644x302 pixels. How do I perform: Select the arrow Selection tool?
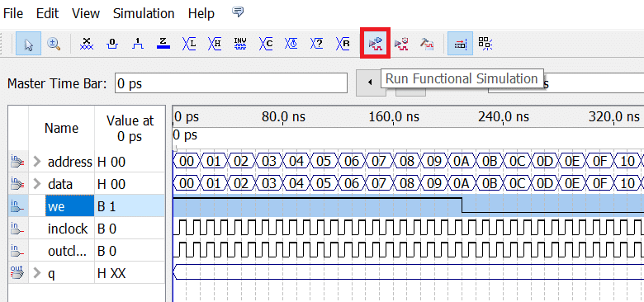coord(29,44)
